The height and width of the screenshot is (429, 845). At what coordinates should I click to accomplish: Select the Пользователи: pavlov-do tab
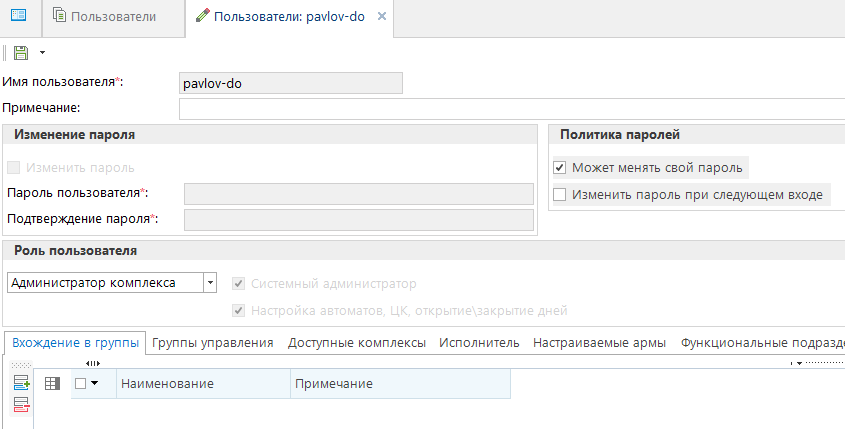(x=289, y=17)
